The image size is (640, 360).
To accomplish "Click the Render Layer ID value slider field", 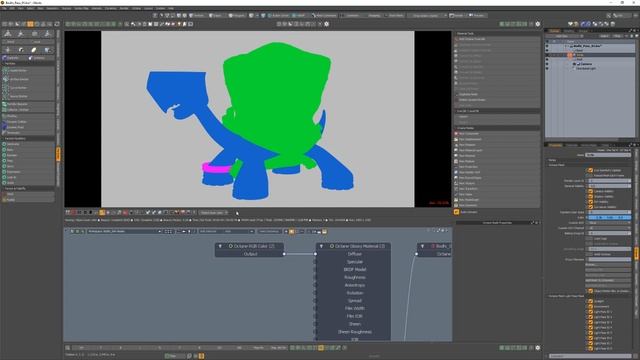I will click(x=609, y=180).
